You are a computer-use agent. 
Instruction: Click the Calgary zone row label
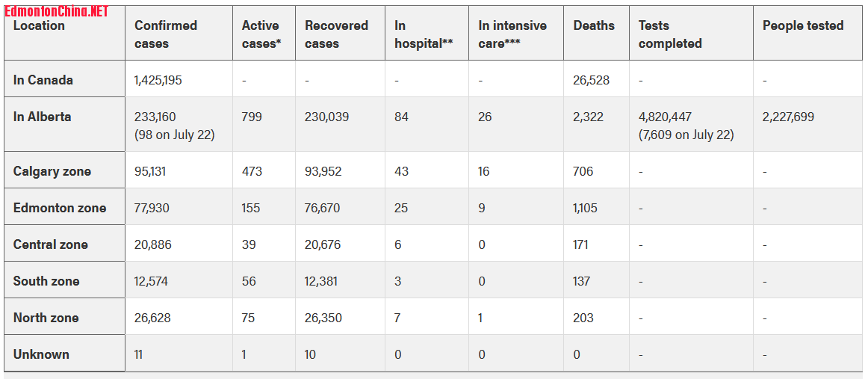(x=52, y=171)
